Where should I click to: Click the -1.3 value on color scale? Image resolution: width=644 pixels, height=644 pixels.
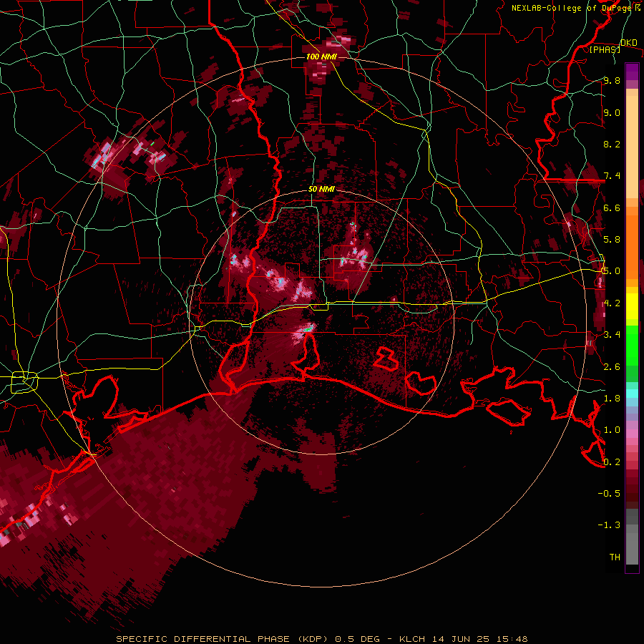coord(609,525)
